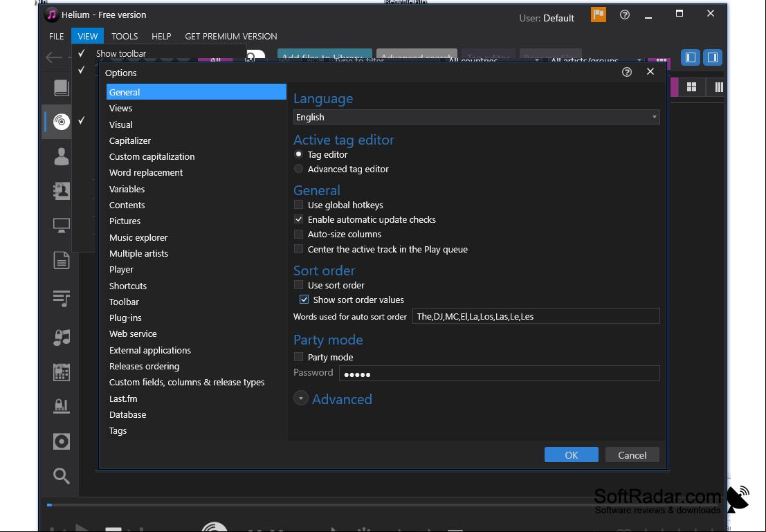
Task: Toggle the left panel layout button
Action: tap(691, 57)
